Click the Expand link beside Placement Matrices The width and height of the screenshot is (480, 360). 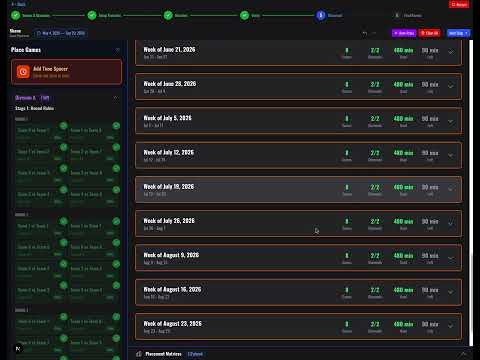(x=195, y=354)
